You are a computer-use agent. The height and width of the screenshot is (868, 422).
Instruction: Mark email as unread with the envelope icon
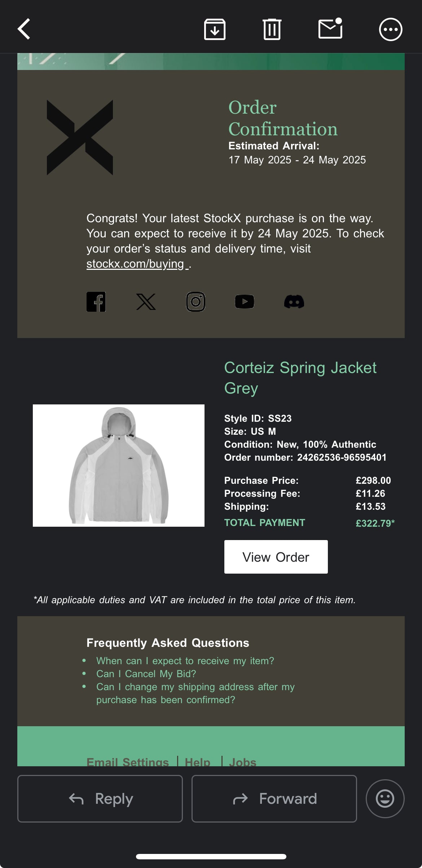[330, 29]
